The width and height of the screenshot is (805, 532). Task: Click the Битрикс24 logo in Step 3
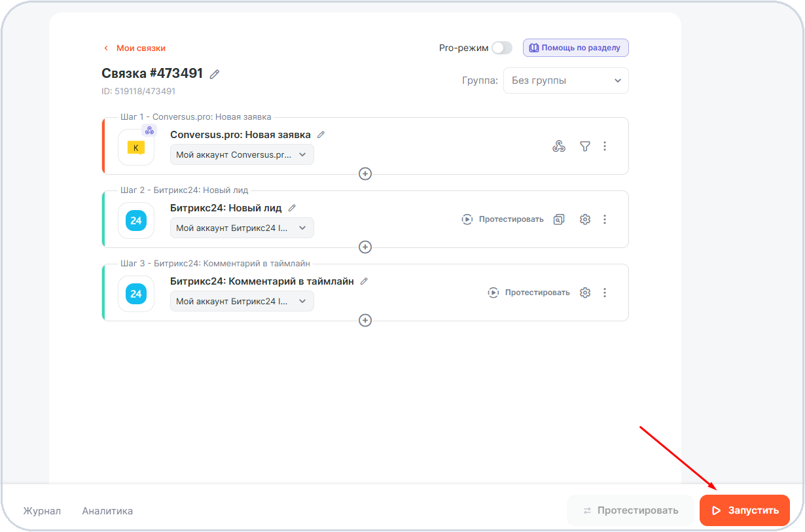[x=136, y=294]
